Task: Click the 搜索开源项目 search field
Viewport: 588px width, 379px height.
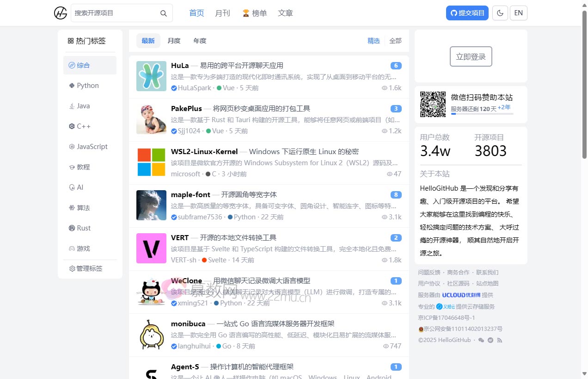Action: click(116, 13)
